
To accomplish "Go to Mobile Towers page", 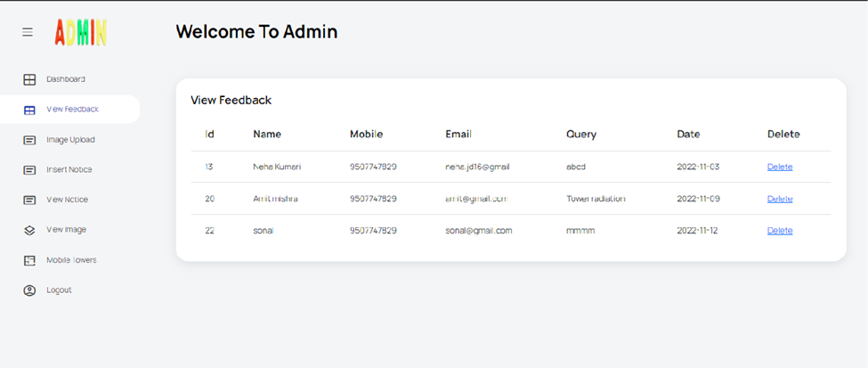I will 71,260.
